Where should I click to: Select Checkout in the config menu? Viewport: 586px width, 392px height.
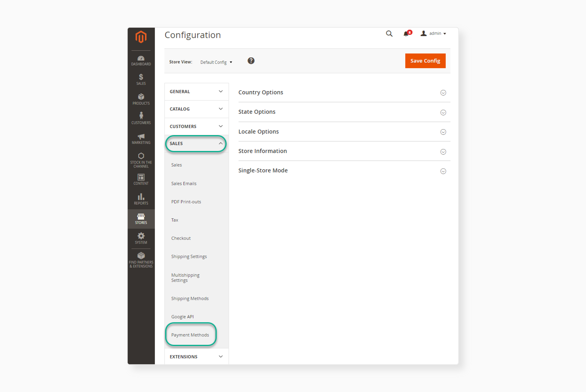pyautogui.click(x=181, y=238)
